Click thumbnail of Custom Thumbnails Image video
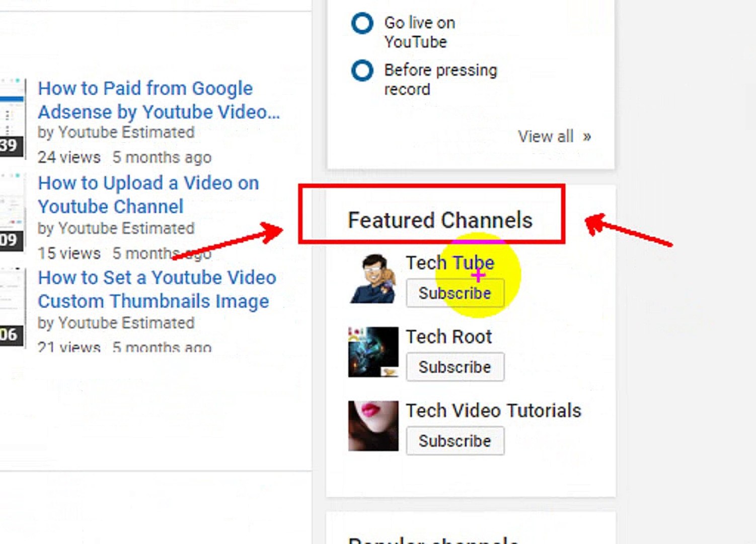Screen dimensions: 756x544 (12, 307)
